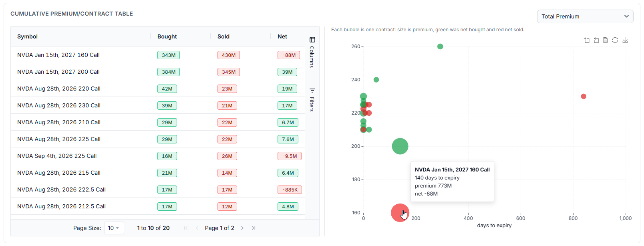Click the -88M net value badge
Screen dimensions: 644x246
click(289, 55)
